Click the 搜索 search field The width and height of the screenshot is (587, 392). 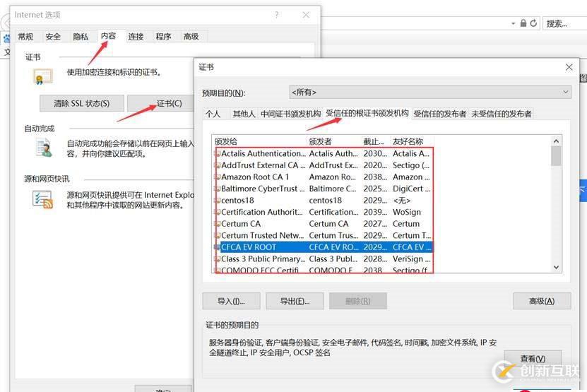tap(564, 23)
